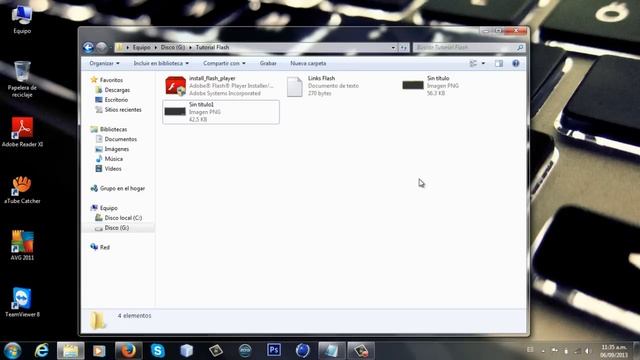Open Internet Explorer from the taskbar
Image resolution: width=640 pixels, height=360 pixels.
42,351
